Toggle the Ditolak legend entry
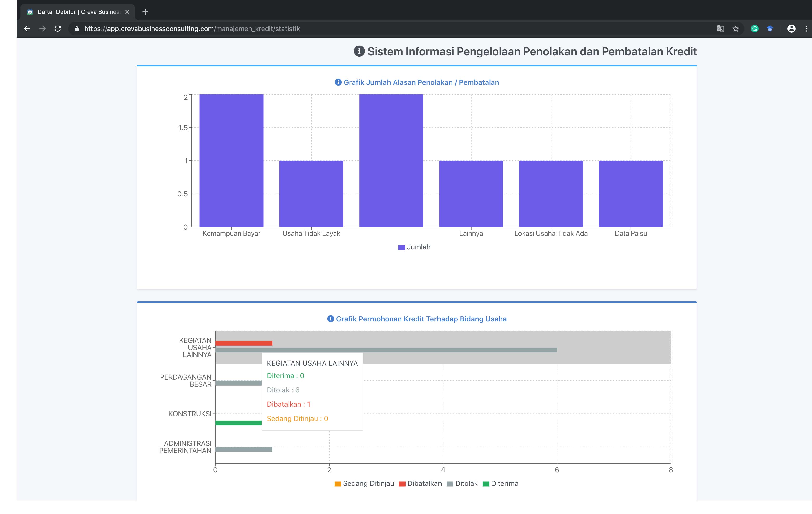 (462, 483)
